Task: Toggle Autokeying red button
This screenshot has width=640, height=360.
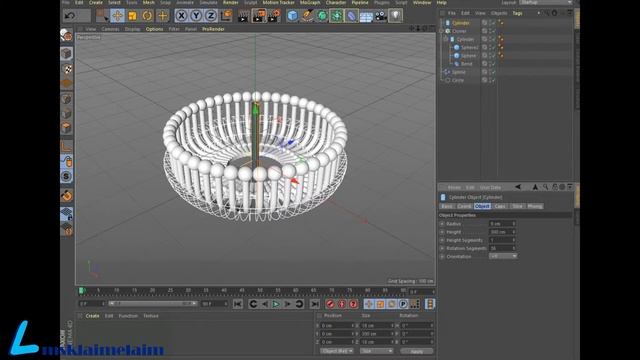Action: point(342,304)
